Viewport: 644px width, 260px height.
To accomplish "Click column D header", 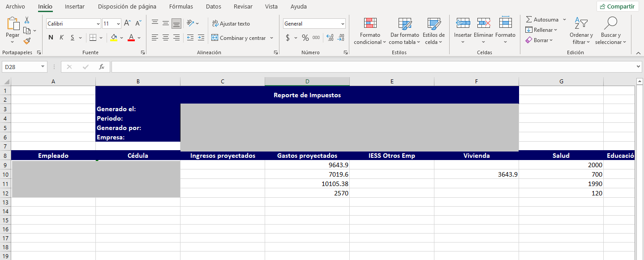I will tap(307, 82).
